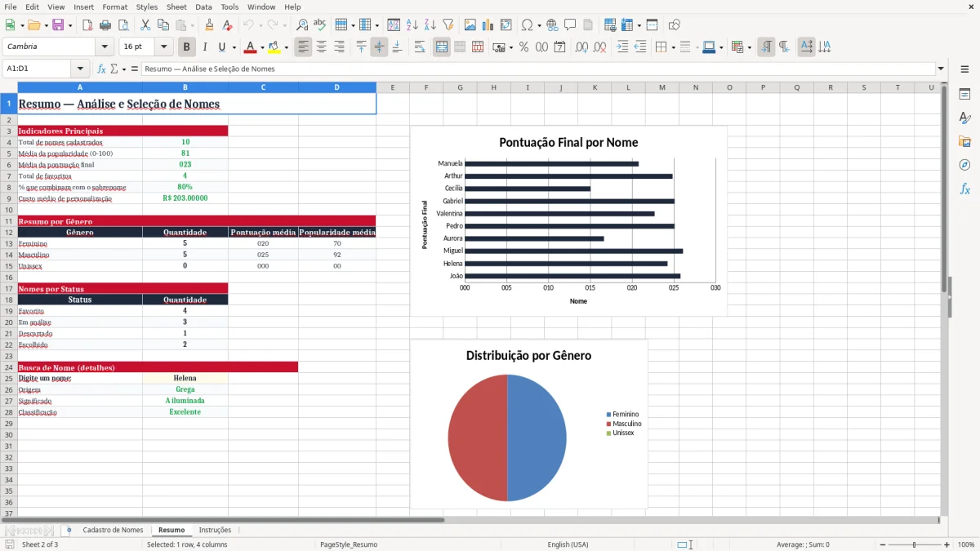980x551 pixels.
Task: Expand the Name Box dropdown for A1:D1
Action: pos(80,69)
